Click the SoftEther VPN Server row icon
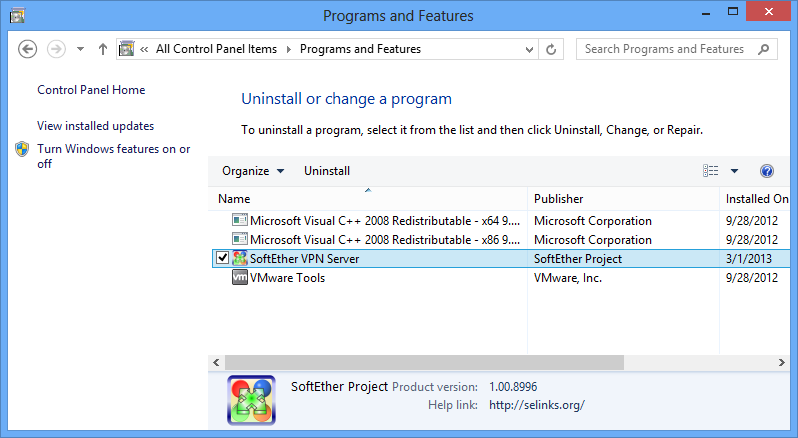The width and height of the screenshot is (798, 438). [240, 258]
